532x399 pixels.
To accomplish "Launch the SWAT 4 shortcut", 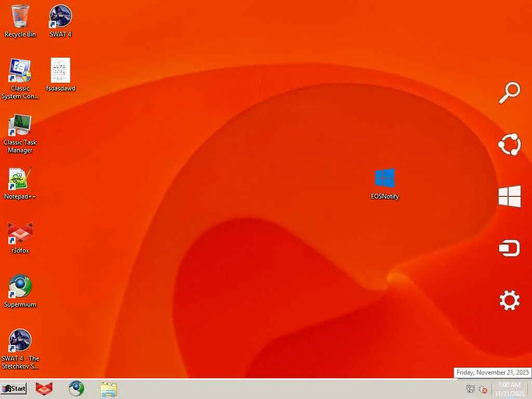I will click(60, 21).
